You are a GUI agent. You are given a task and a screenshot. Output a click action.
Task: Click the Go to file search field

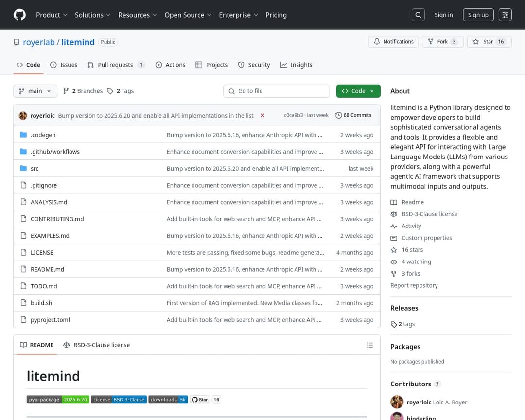click(x=276, y=91)
